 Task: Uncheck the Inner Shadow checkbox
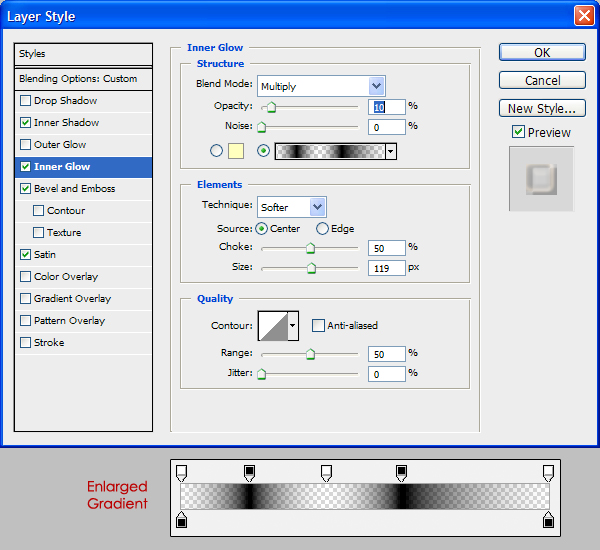[x=25, y=122]
